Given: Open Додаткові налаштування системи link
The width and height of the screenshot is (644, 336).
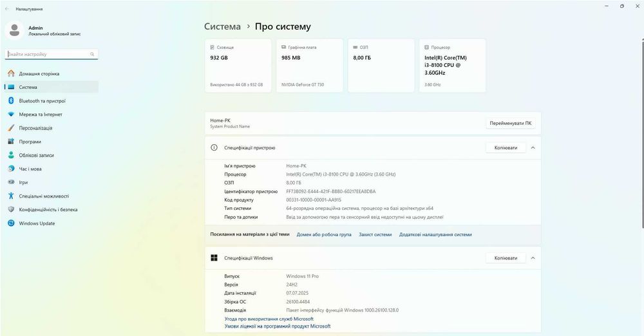Looking at the screenshot, I should (x=435, y=234).
